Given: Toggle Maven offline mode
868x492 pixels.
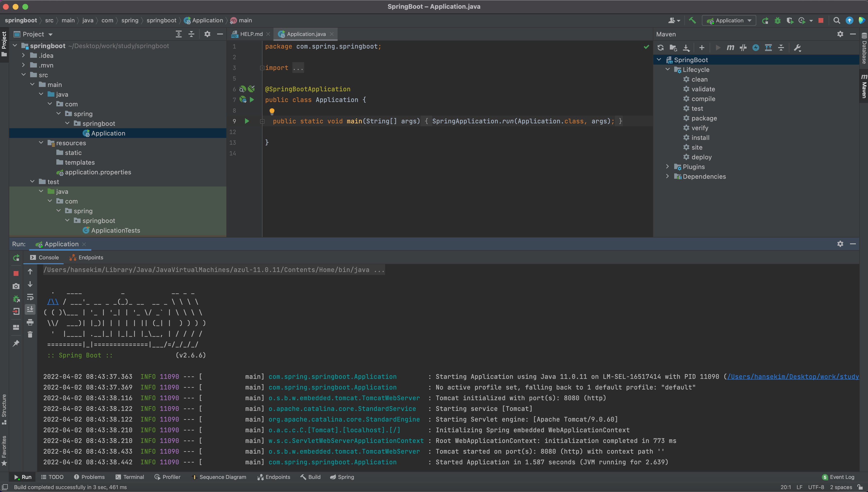Looking at the screenshot, I should (743, 48).
